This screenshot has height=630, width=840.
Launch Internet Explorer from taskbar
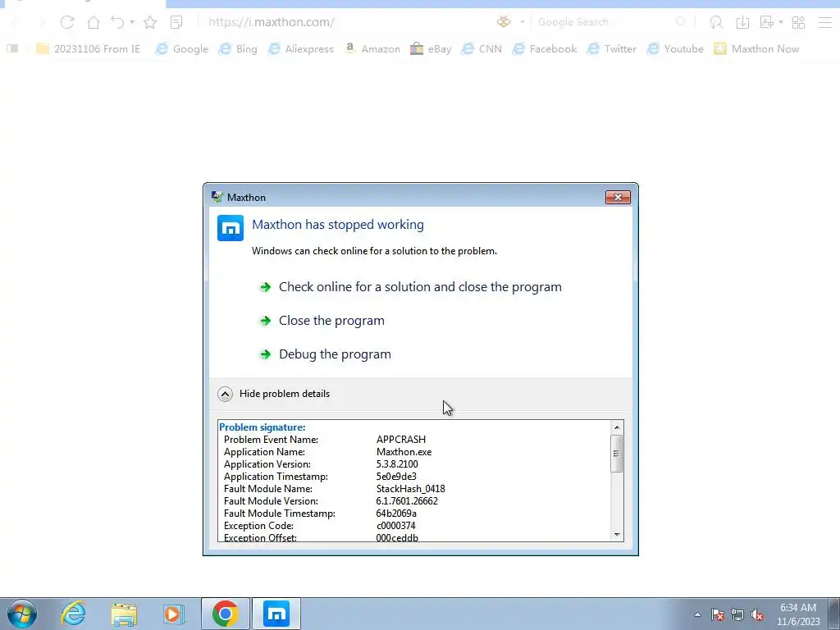pos(73,614)
